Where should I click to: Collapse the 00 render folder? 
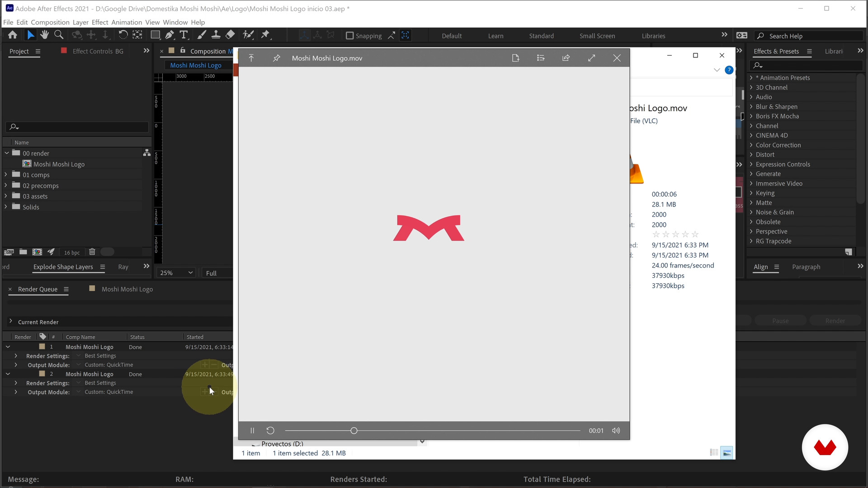click(x=7, y=153)
